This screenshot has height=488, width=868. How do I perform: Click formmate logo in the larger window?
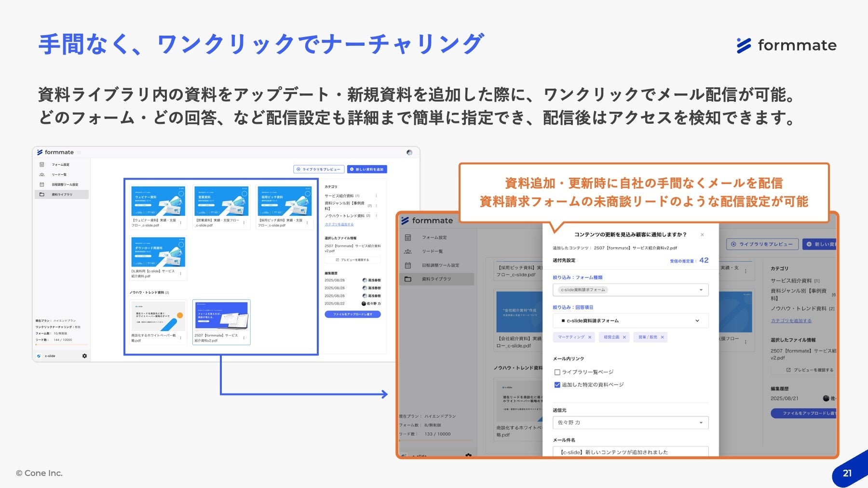pos(427,221)
